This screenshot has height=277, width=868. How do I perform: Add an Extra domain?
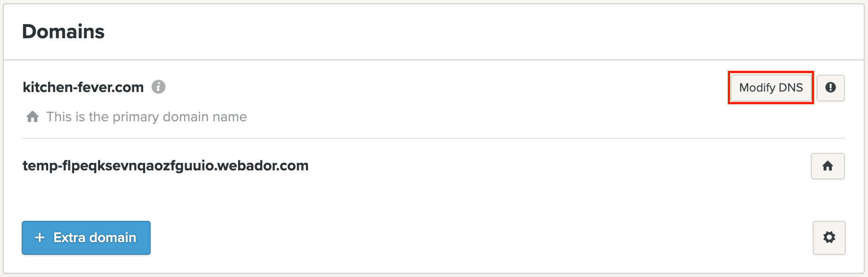pyautogui.click(x=86, y=238)
